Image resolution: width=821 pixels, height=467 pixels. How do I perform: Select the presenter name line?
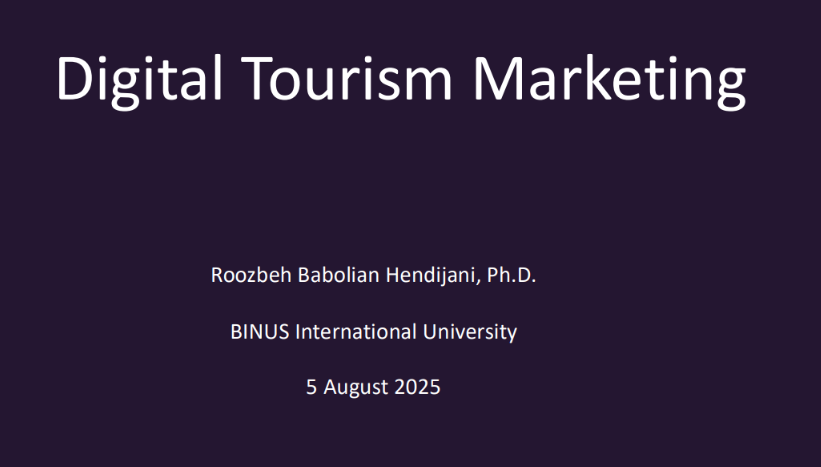click(x=373, y=275)
